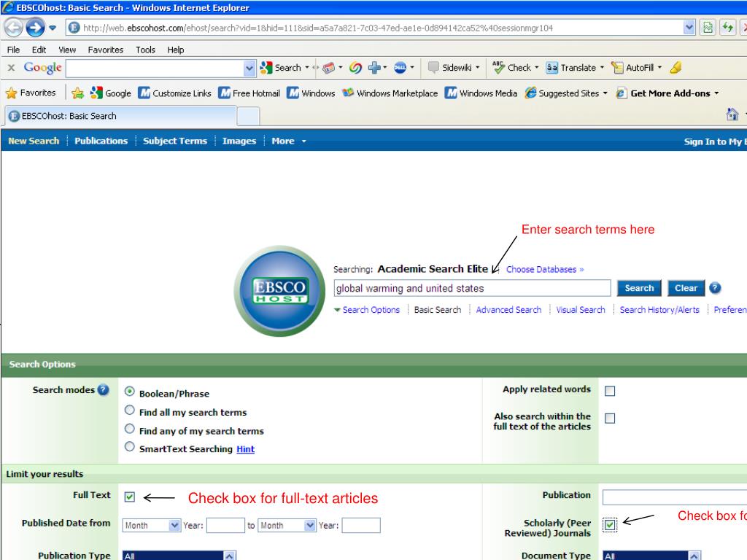Click the Dell round icon in Google toolbar
Viewport: 747px width, 560px height.
tap(400, 68)
